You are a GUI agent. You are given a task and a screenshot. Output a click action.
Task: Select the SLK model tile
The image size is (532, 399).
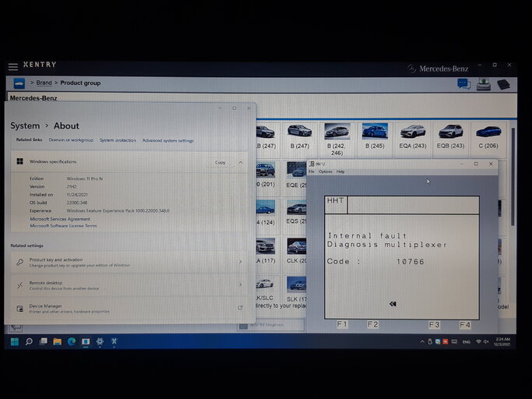coord(296,289)
